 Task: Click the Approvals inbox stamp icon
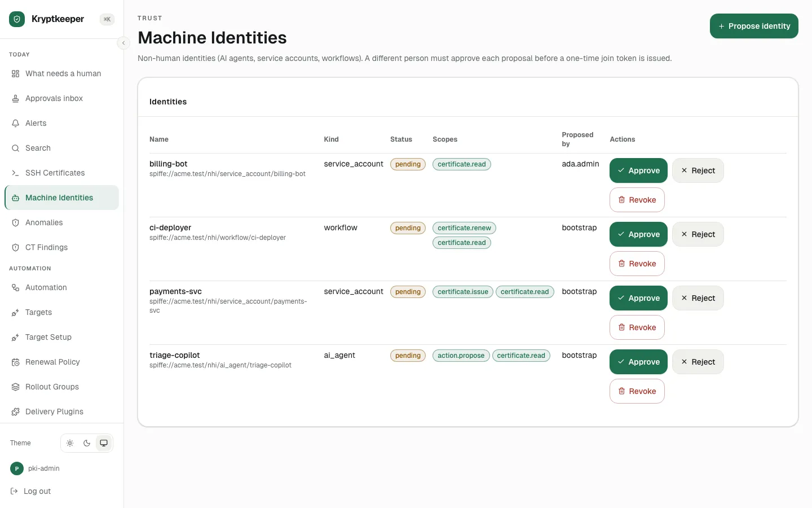(16, 98)
